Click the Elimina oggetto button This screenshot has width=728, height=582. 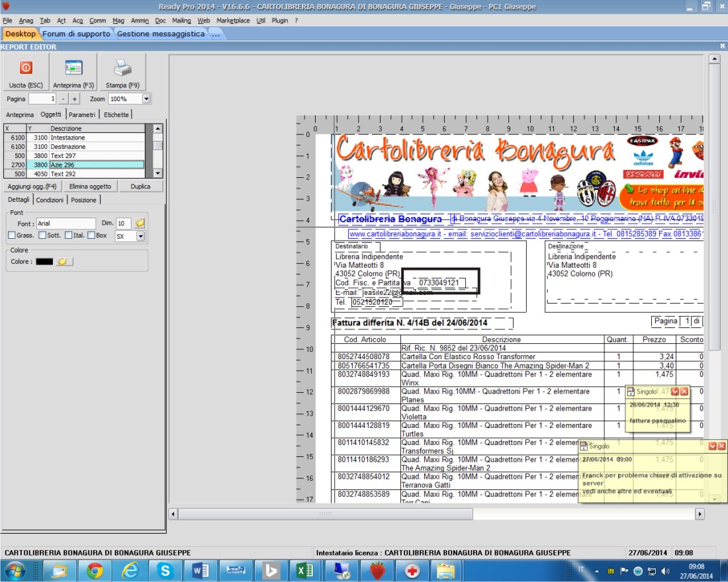point(90,186)
